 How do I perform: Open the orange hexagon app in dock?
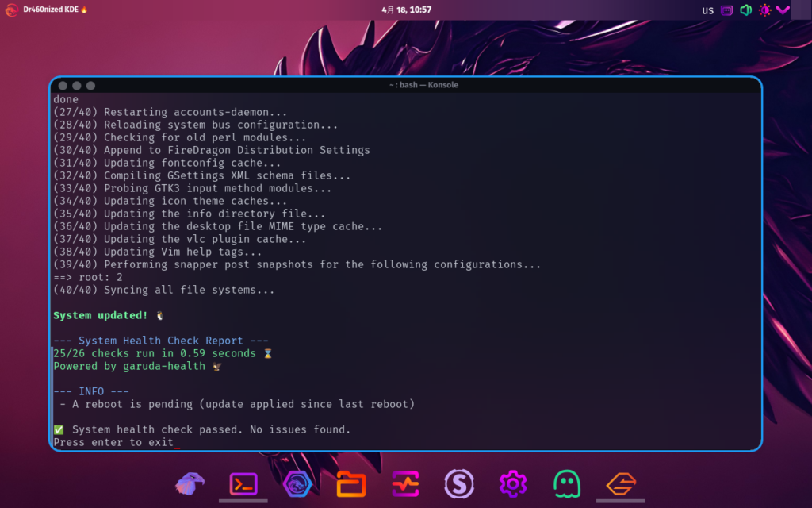tap(621, 483)
